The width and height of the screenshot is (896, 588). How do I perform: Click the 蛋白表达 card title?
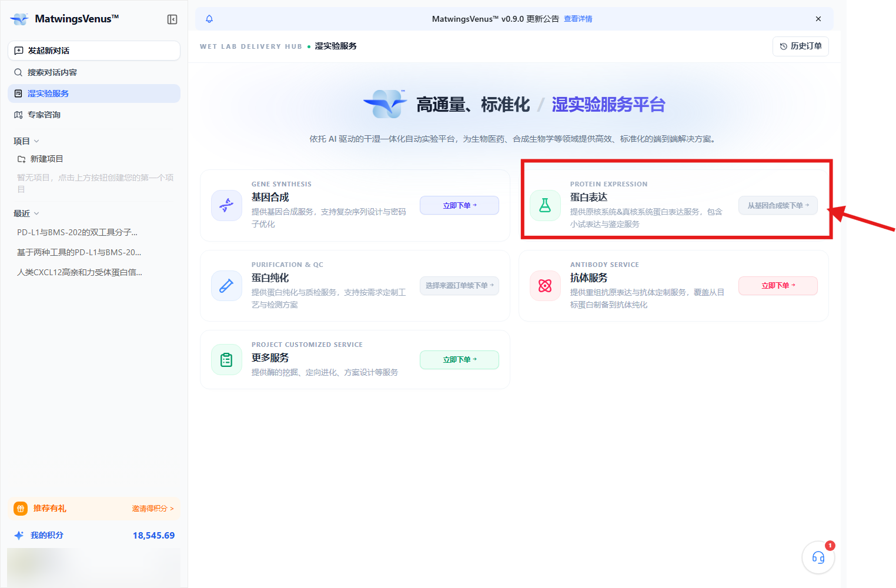[x=589, y=198]
